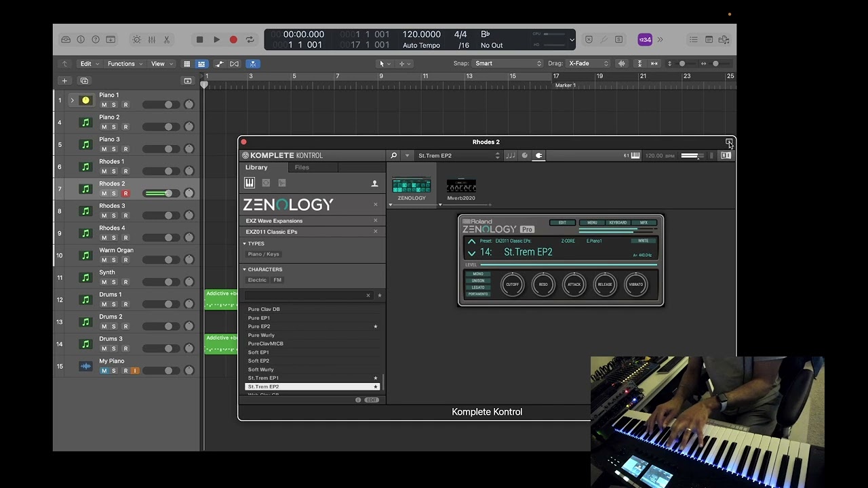Toggle the blue Catch playhead button
Screen dimensions: 868x488
pos(252,64)
